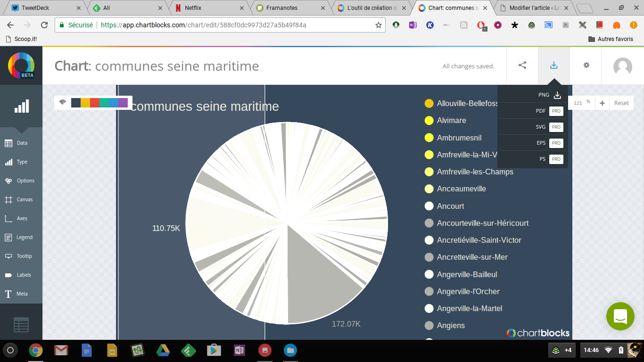Pick the teal palette swatch
The width and height of the screenshot is (644, 362).
[x=104, y=103]
